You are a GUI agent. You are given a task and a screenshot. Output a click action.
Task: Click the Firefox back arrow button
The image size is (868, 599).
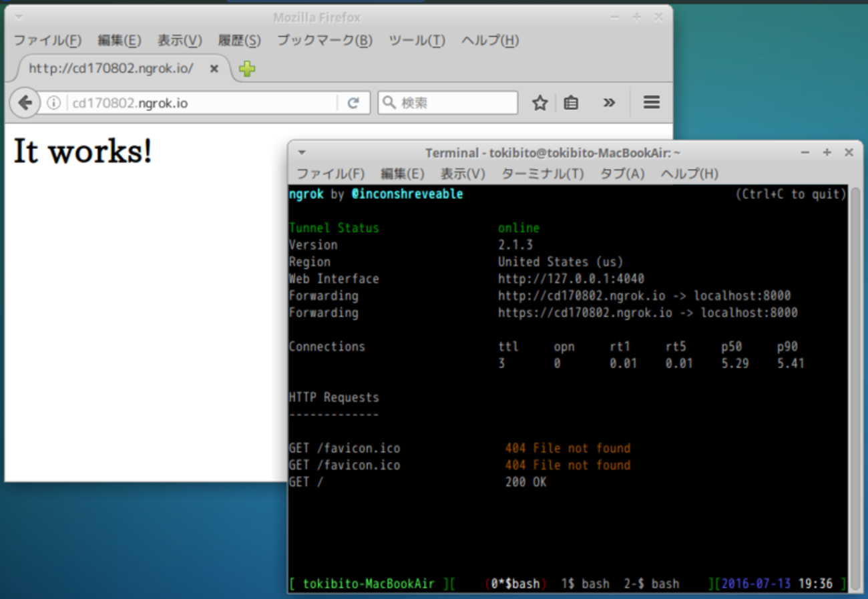point(25,103)
